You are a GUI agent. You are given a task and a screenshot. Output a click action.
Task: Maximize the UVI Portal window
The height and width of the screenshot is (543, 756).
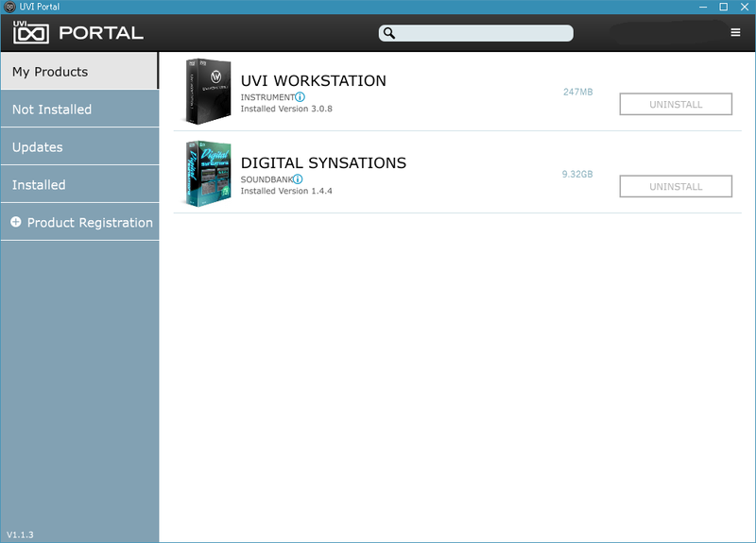(x=724, y=7)
